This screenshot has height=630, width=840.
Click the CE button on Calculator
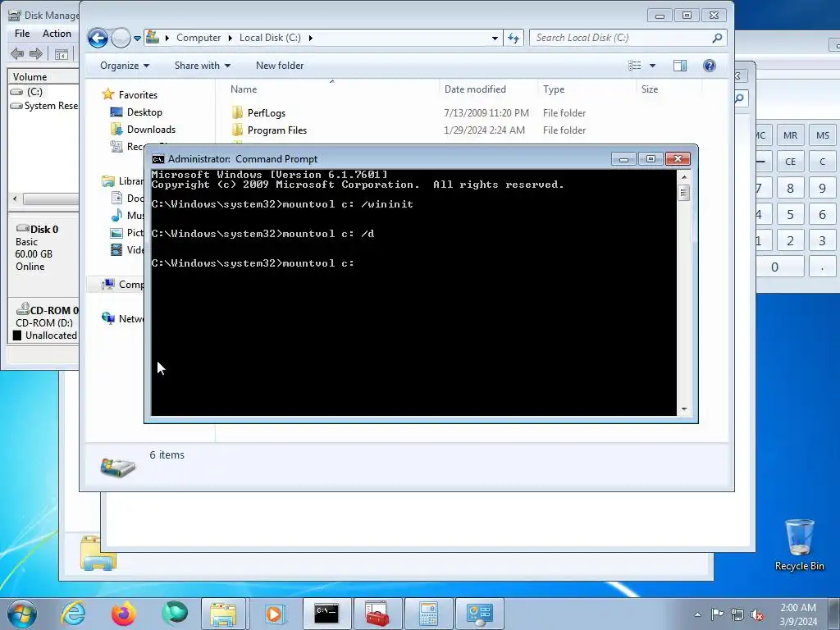click(790, 162)
